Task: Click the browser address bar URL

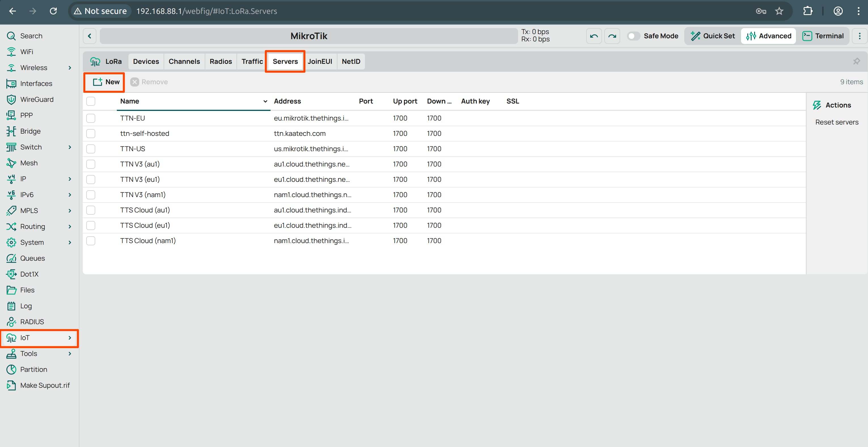Action: pos(206,11)
